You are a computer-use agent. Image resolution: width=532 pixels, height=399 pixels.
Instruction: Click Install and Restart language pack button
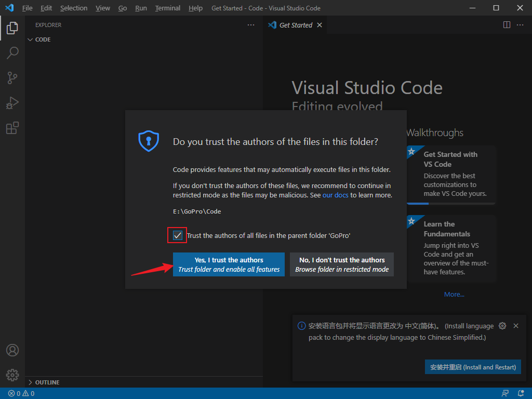(x=473, y=367)
